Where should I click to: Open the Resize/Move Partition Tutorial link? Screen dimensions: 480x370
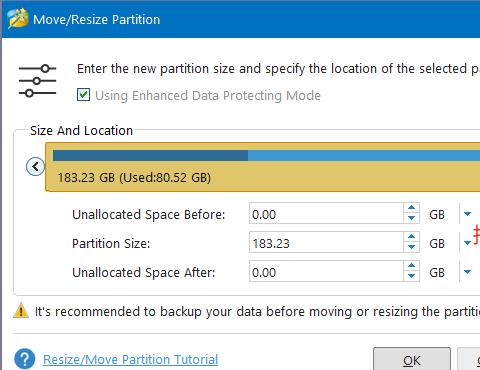coord(130,360)
